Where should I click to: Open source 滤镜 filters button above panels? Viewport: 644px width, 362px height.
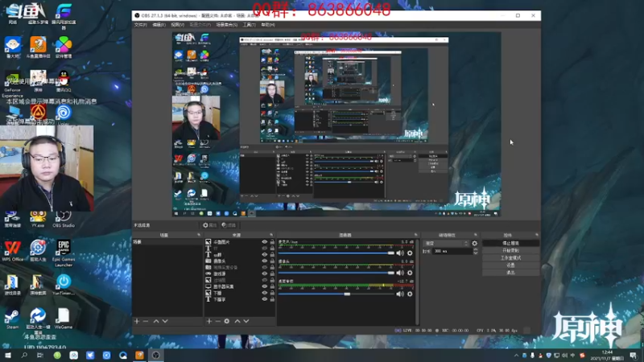229,225
